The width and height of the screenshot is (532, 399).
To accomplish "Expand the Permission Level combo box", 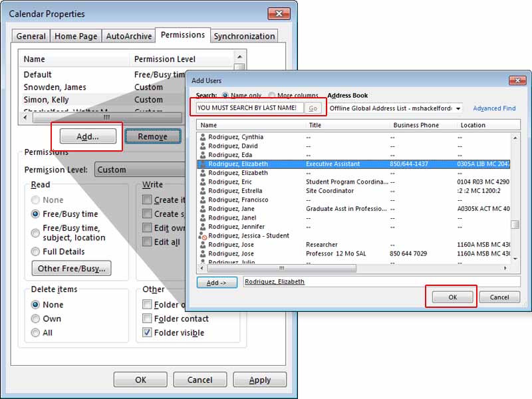I will (x=140, y=170).
